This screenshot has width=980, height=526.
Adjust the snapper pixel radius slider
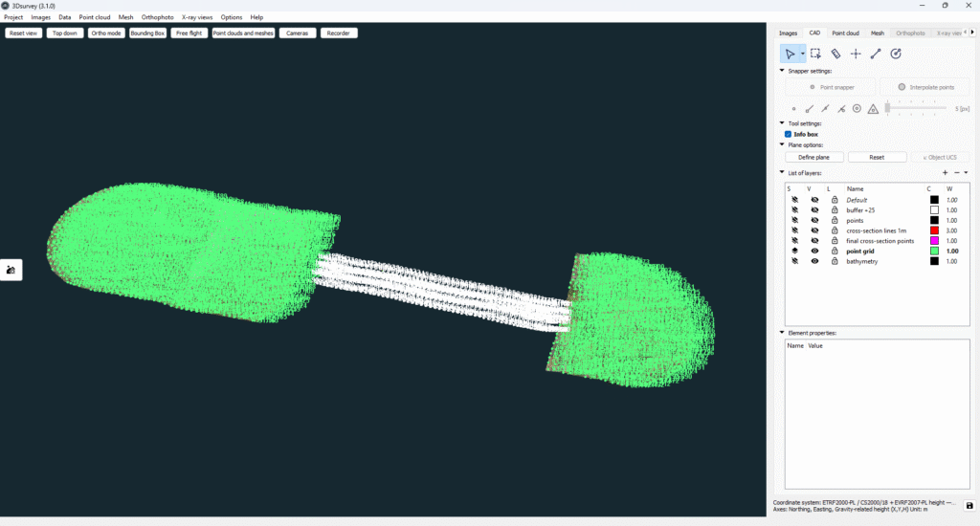point(916,108)
